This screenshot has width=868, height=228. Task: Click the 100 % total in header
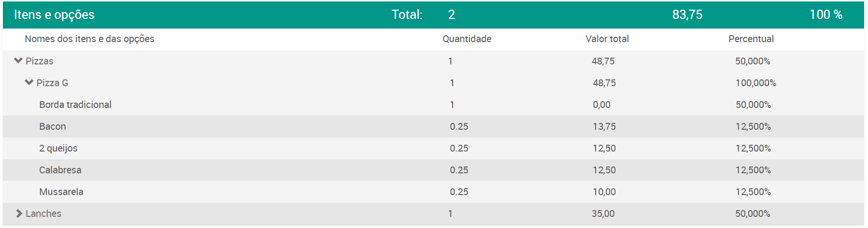click(x=826, y=15)
